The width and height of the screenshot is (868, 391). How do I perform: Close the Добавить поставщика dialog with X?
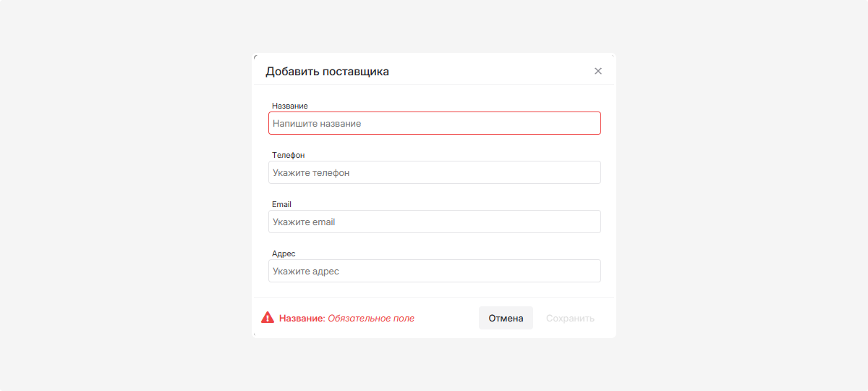[598, 71]
